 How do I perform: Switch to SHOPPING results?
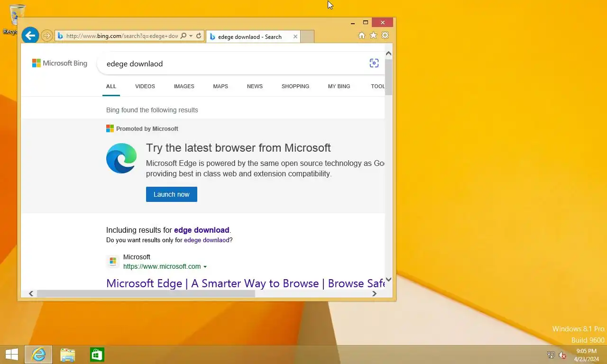click(x=295, y=86)
